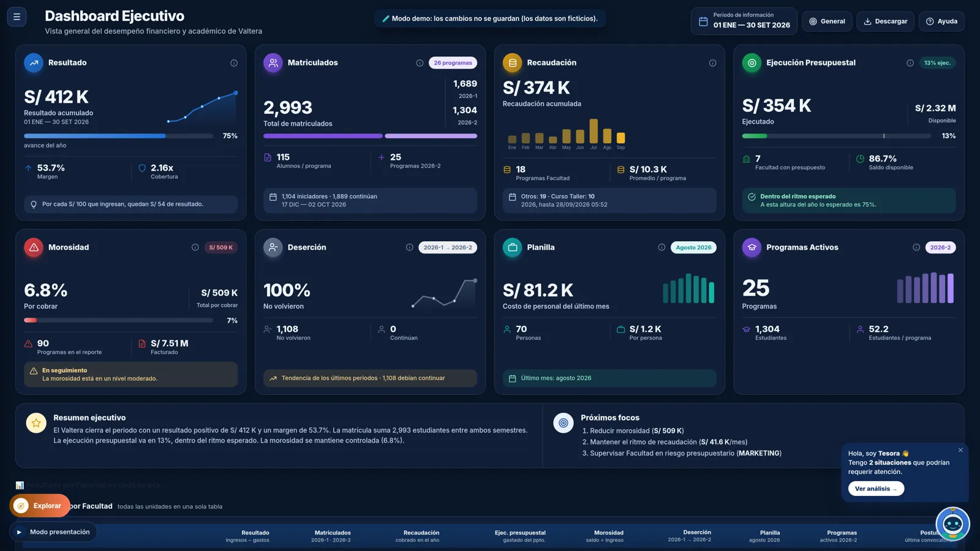This screenshot has width=980, height=551.
Task: Click the Explorar button
Action: [40, 506]
